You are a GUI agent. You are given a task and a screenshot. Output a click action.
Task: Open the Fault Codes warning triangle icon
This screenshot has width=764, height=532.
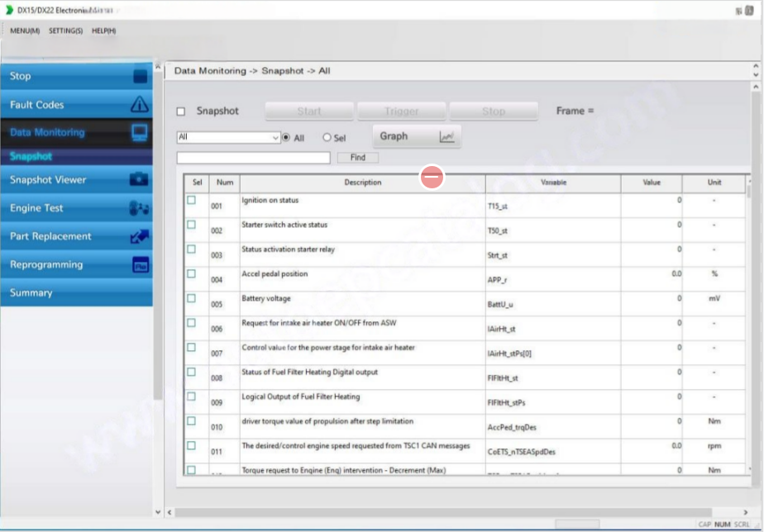tap(140, 105)
